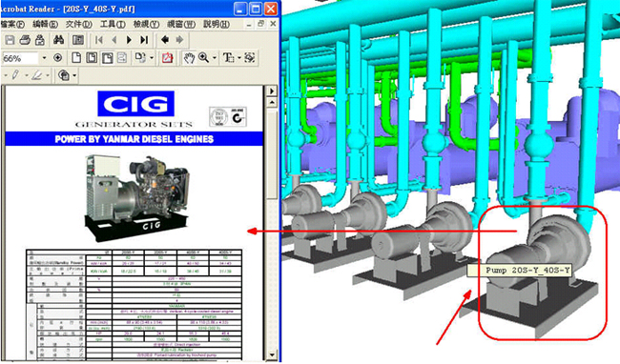This screenshot has height=364, width=620.
Task: Toggle the navigation pane show/hide button
Action: pos(78,40)
